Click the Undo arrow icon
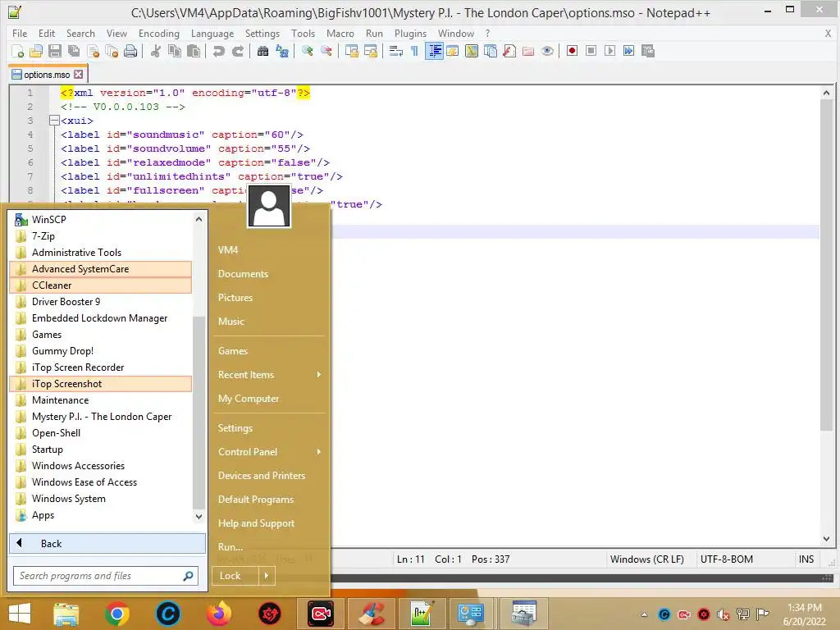This screenshot has height=630, width=840. [x=218, y=51]
